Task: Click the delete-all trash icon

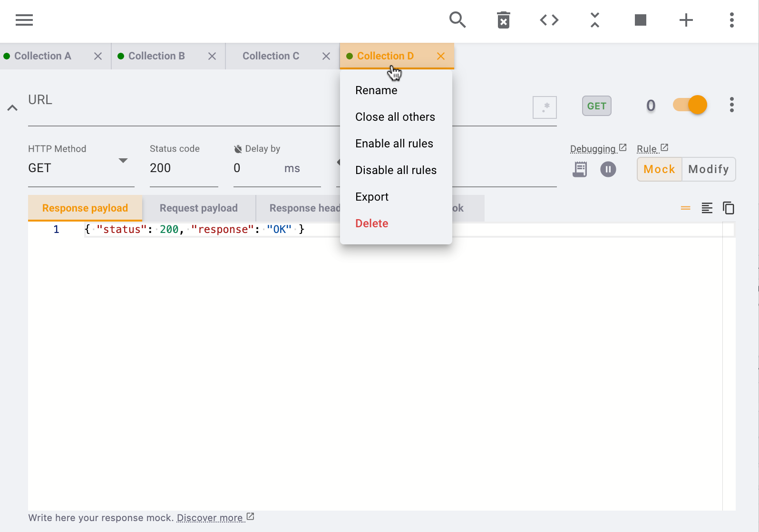Action: click(503, 20)
